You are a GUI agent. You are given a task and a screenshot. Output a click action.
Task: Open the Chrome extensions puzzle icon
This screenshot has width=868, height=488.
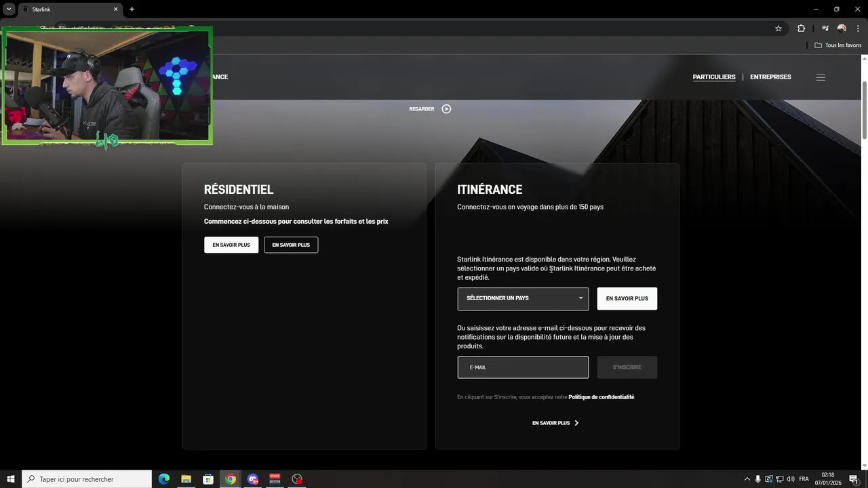(801, 28)
